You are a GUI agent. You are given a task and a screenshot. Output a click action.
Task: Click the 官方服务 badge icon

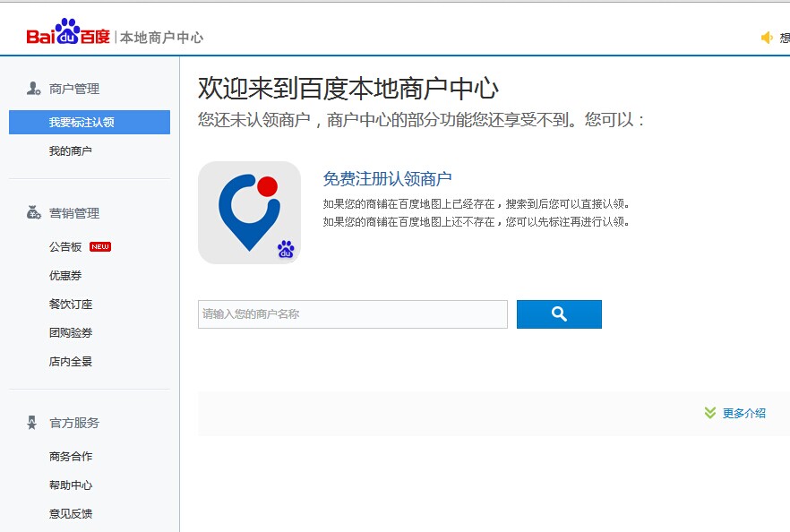pyautogui.click(x=33, y=423)
